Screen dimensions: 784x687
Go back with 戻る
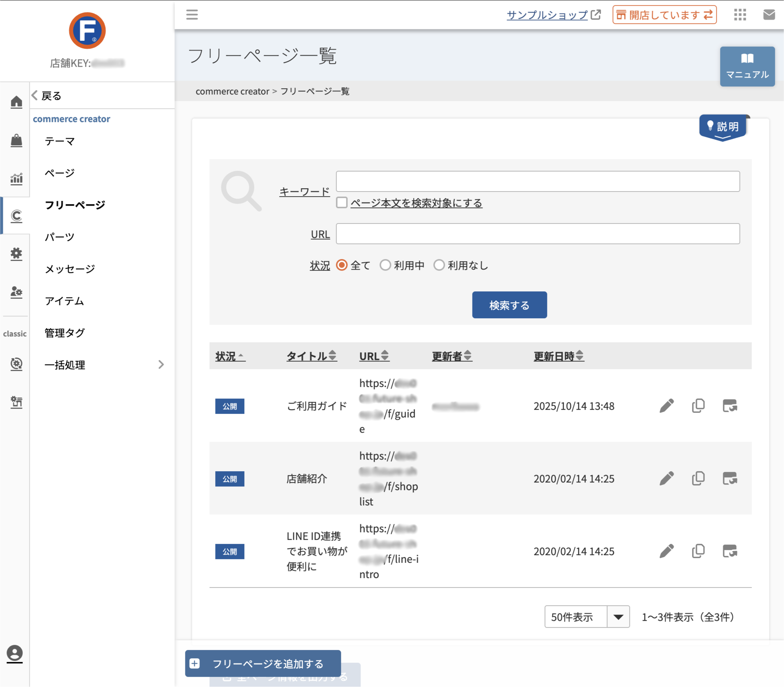(x=47, y=96)
